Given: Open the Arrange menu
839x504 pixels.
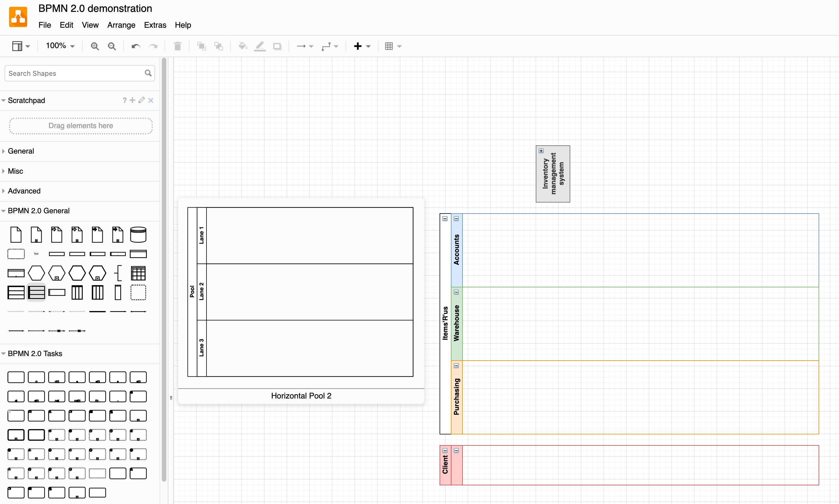Looking at the screenshot, I should pyautogui.click(x=121, y=25).
